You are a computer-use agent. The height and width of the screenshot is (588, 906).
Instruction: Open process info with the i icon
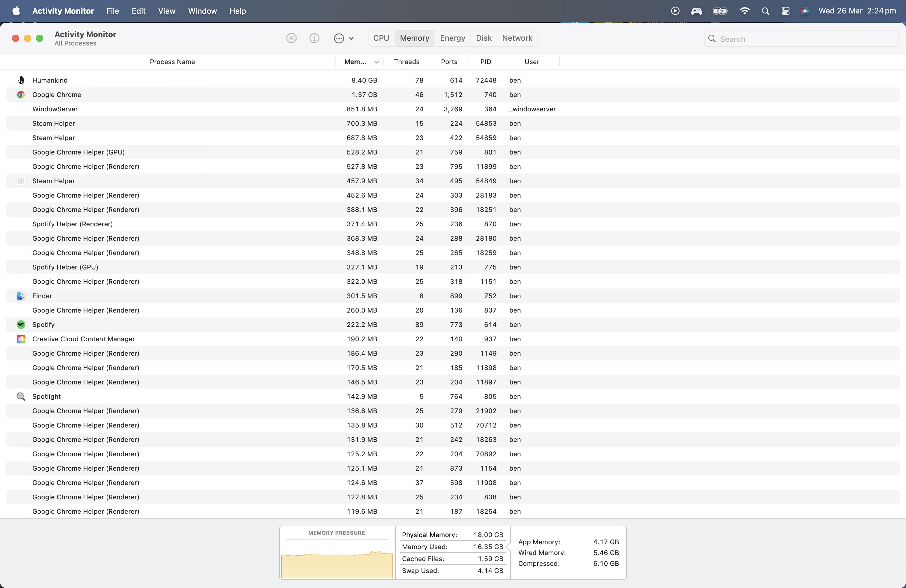(315, 38)
